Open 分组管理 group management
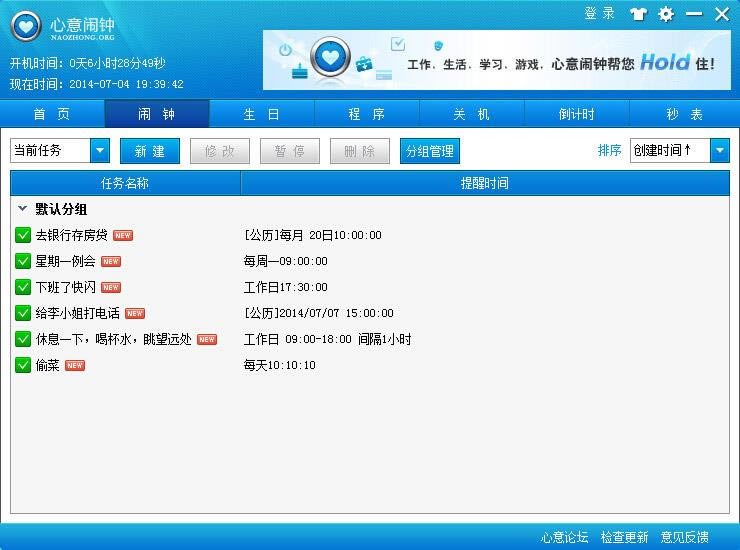Screen dimensions: 740x550 pos(429,151)
